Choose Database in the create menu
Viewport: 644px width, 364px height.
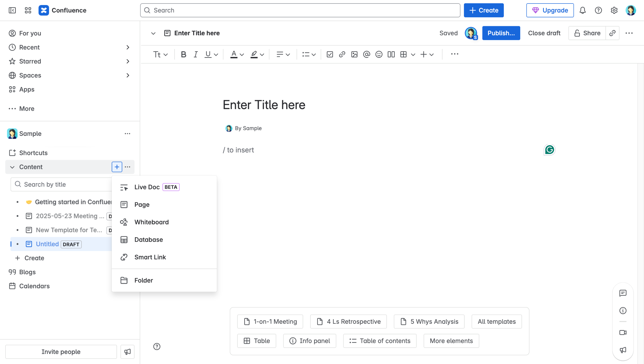pyautogui.click(x=148, y=240)
